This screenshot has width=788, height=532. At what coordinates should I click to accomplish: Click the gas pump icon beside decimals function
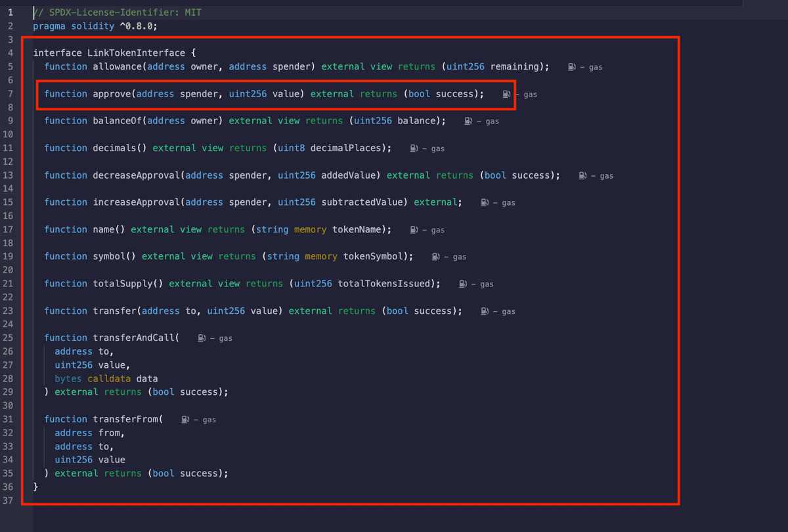tap(414, 148)
